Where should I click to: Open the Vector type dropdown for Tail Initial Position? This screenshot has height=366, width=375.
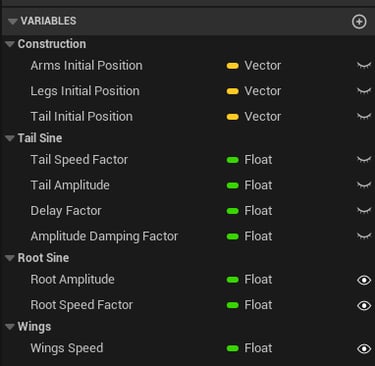254,117
